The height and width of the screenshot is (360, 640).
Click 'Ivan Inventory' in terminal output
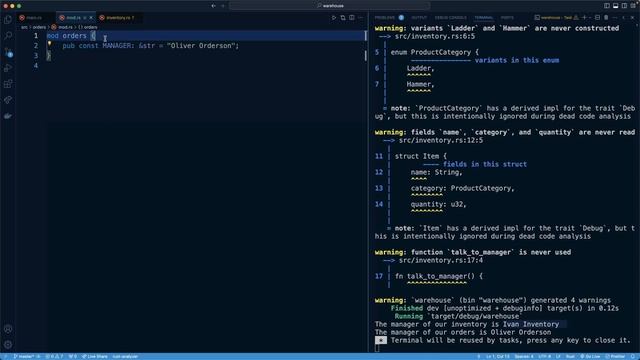[531, 324]
